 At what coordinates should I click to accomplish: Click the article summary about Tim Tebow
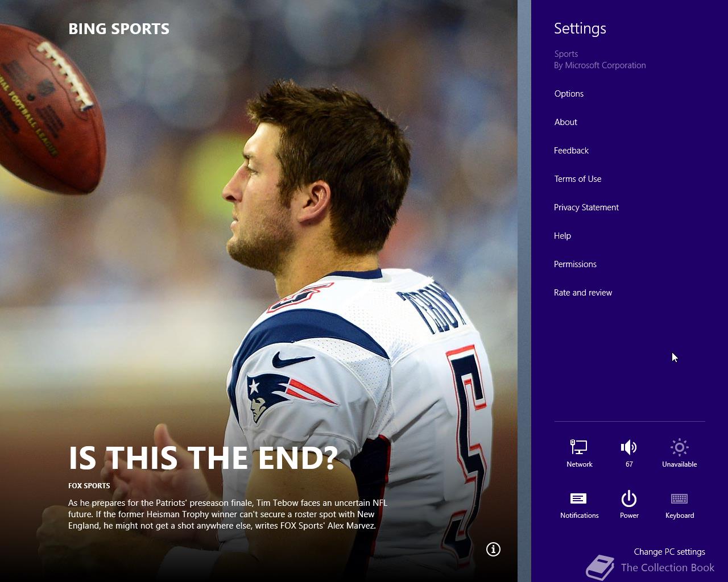[x=227, y=514]
